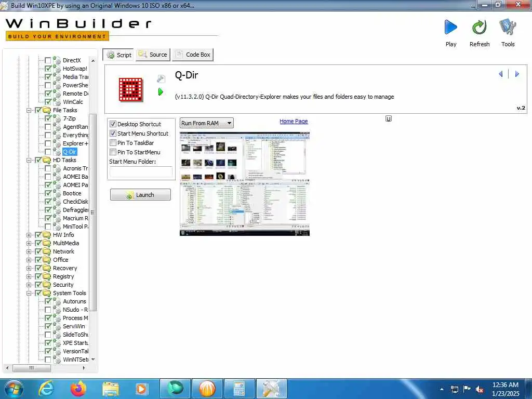Expand the Network tree node
The width and height of the screenshot is (532, 399).
point(29,251)
